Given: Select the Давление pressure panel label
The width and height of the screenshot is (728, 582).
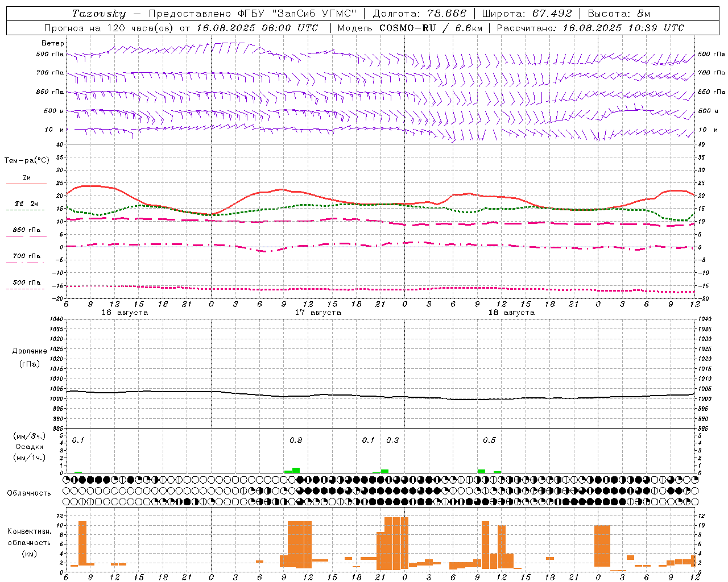Looking at the screenshot, I should [x=30, y=351].
